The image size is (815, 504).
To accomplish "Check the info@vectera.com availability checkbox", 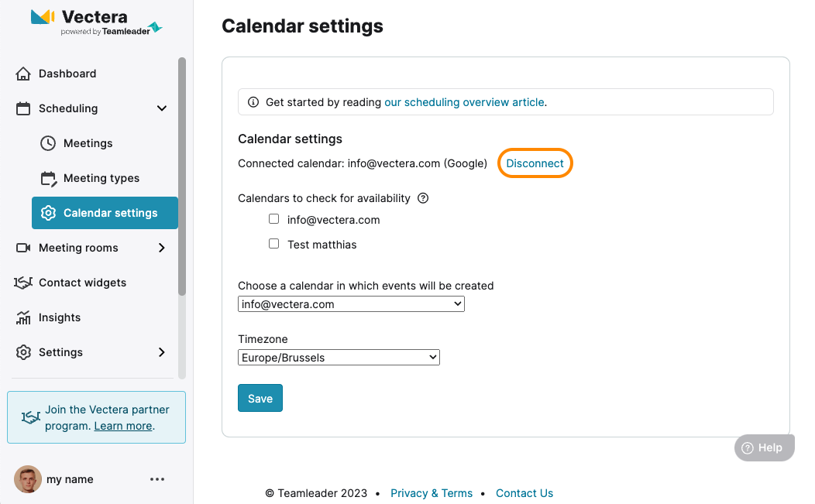I will point(274,219).
